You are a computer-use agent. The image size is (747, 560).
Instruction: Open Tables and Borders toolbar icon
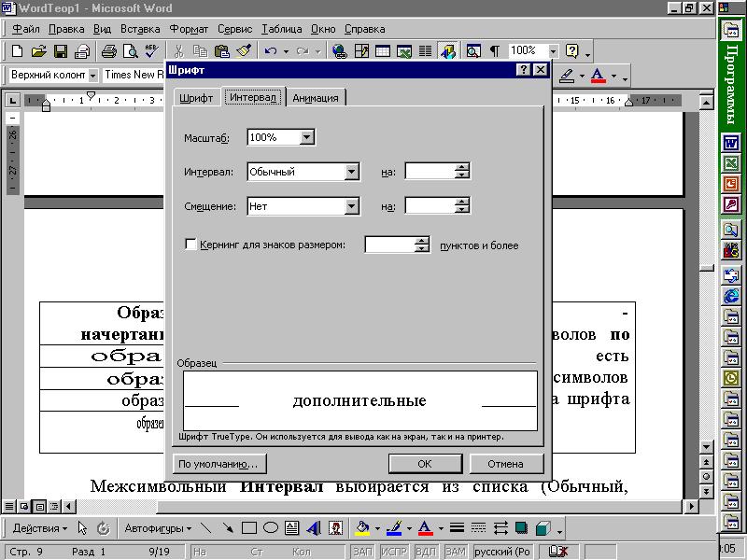[x=361, y=51]
